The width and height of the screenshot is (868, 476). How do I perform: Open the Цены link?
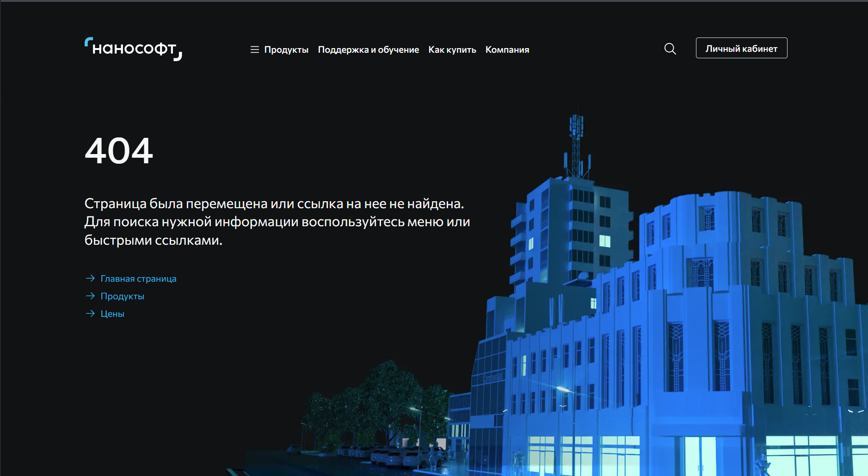tap(112, 314)
